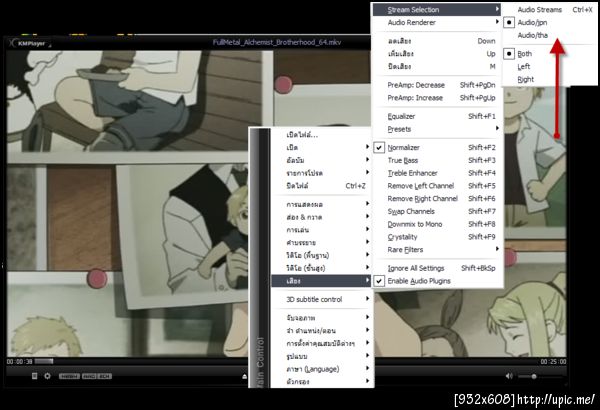Expand the วิดีโอ (ขั้นสูง) submenu
Viewport: 600px width, 410px height.
(321, 268)
